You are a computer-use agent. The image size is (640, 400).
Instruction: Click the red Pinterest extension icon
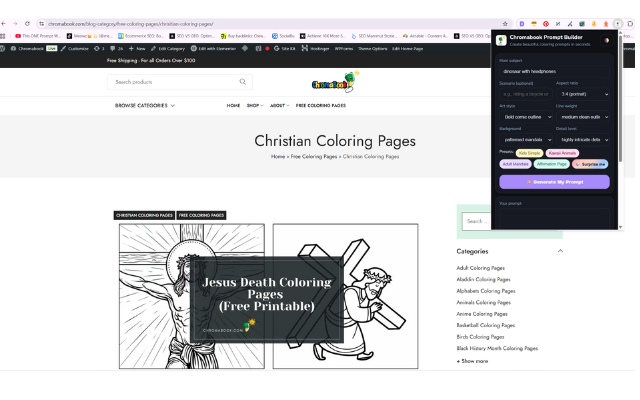(546, 24)
